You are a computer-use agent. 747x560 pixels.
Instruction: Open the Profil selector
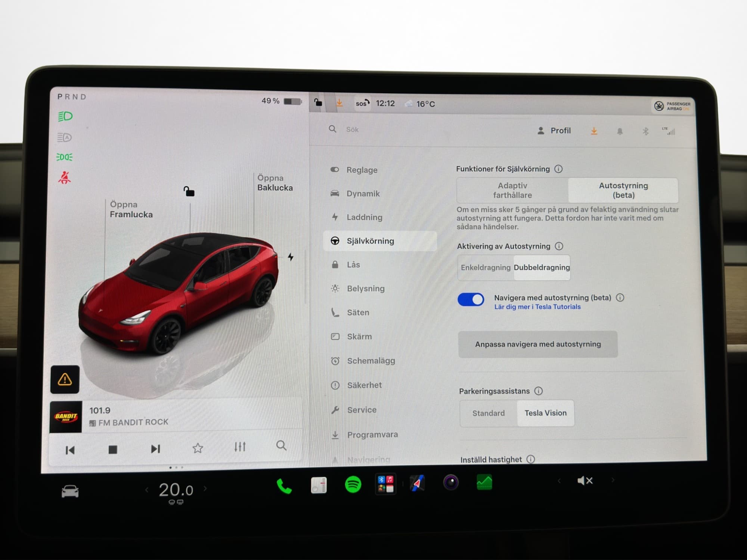554,131
